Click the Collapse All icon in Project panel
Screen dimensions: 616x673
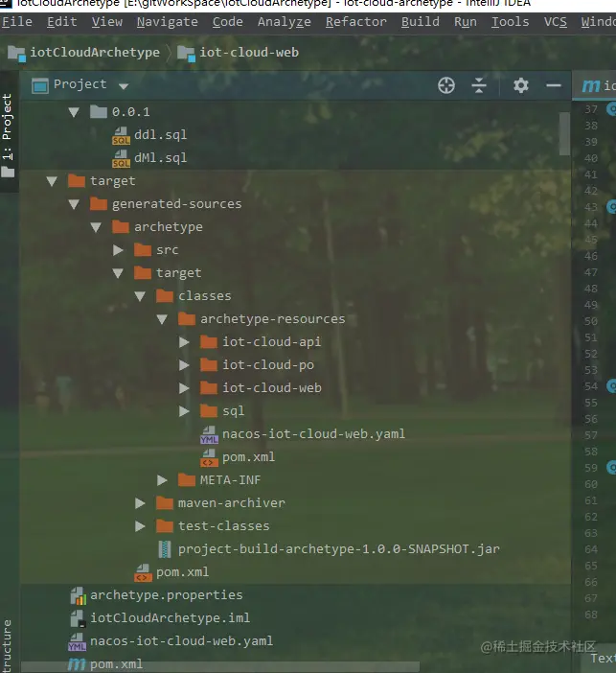pos(479,85)
